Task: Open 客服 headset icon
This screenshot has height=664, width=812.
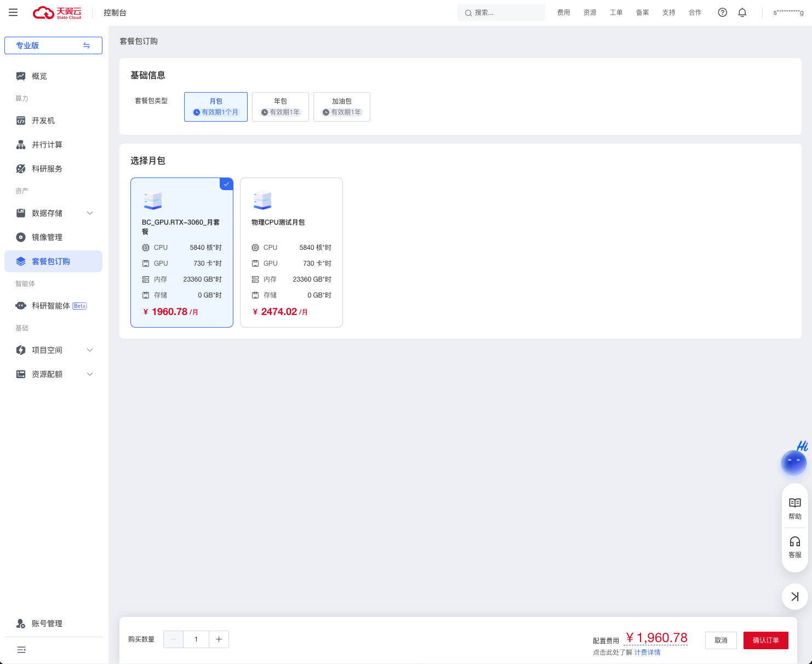Action: [x=795, y=542]
